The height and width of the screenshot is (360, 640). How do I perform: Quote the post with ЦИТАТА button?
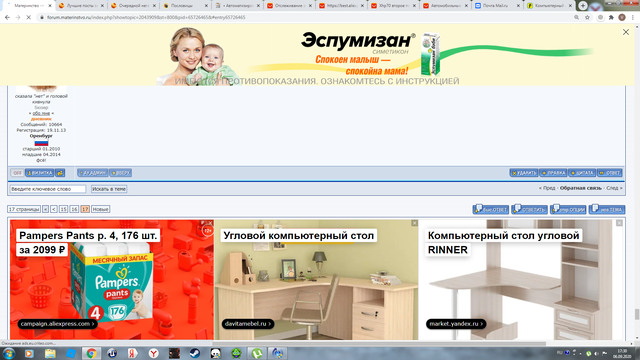582,173
